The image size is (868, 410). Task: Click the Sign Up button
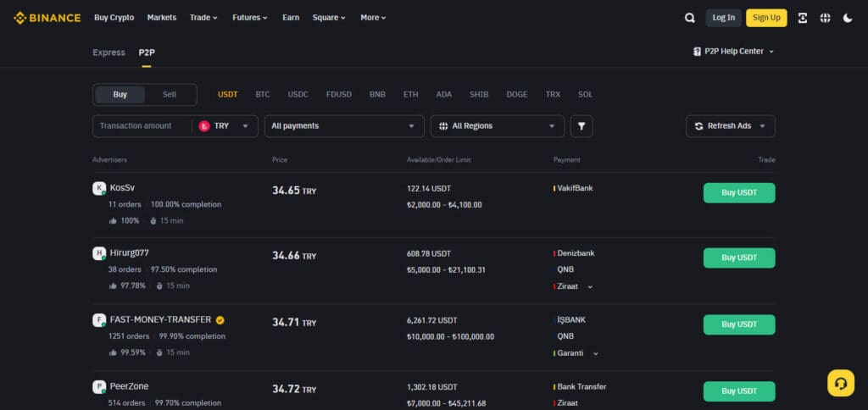pos(766,18)
